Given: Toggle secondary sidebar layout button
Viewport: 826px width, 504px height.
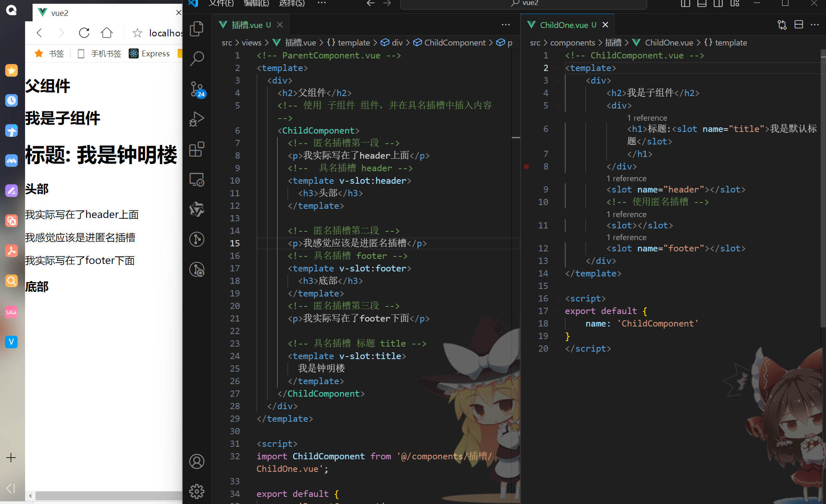Looking at the screenshot, I should (718, 3).
